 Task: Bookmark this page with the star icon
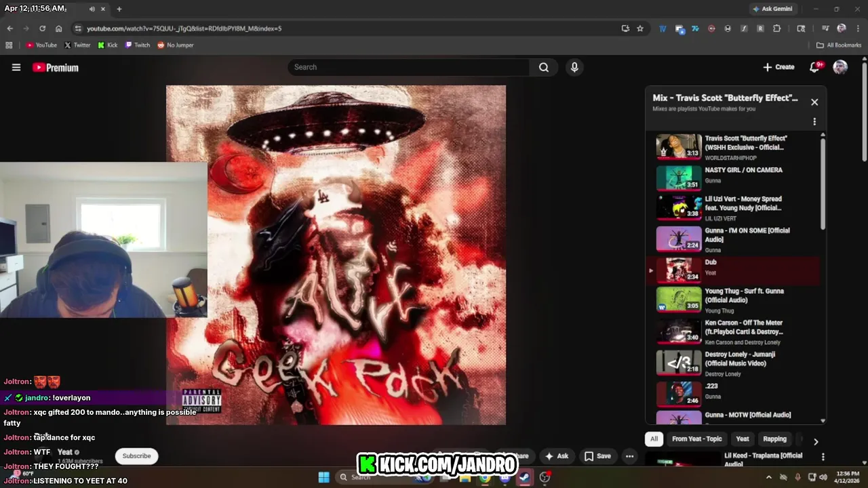coord(639,28)
